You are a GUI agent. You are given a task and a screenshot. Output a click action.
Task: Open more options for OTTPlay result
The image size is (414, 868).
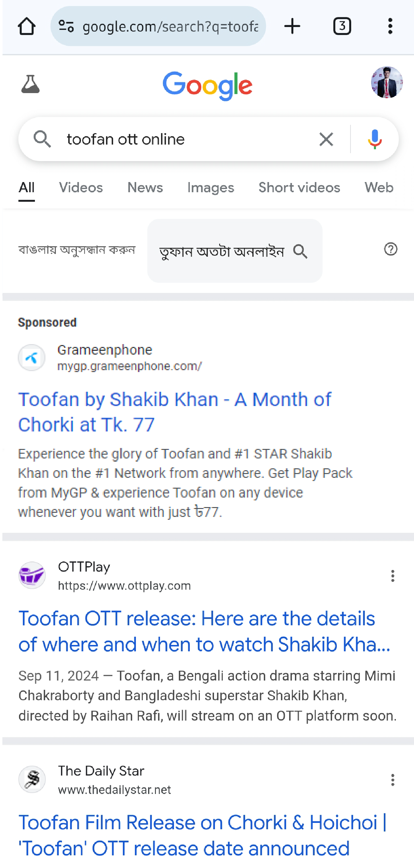point(392,576)
